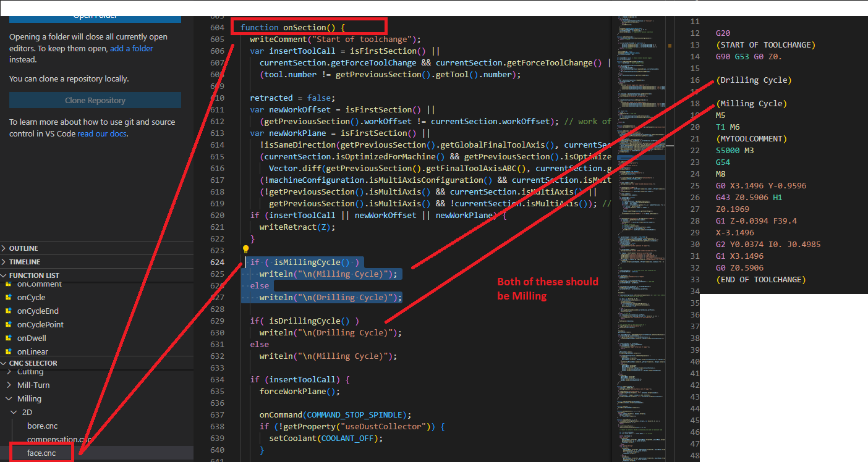Open the quick fix lightbulb near line 623
This screenshot has height=462, width=868.
point(245,249)
